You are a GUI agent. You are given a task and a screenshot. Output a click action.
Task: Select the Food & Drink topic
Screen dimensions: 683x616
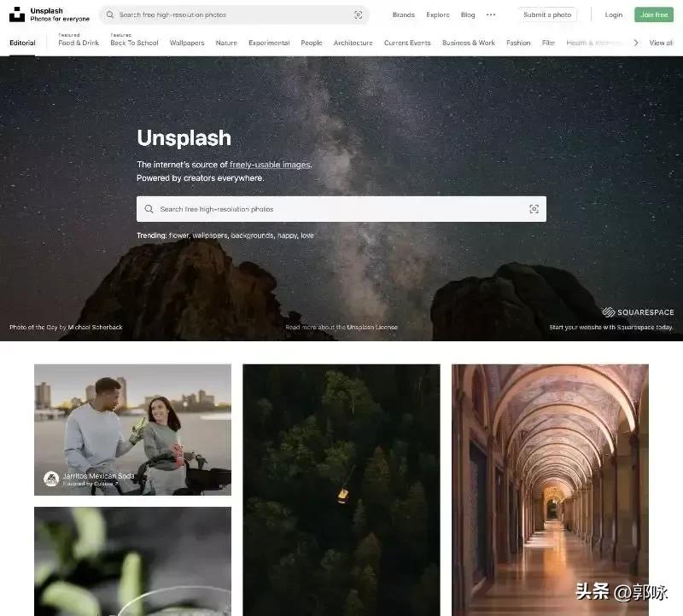(79, 43)
